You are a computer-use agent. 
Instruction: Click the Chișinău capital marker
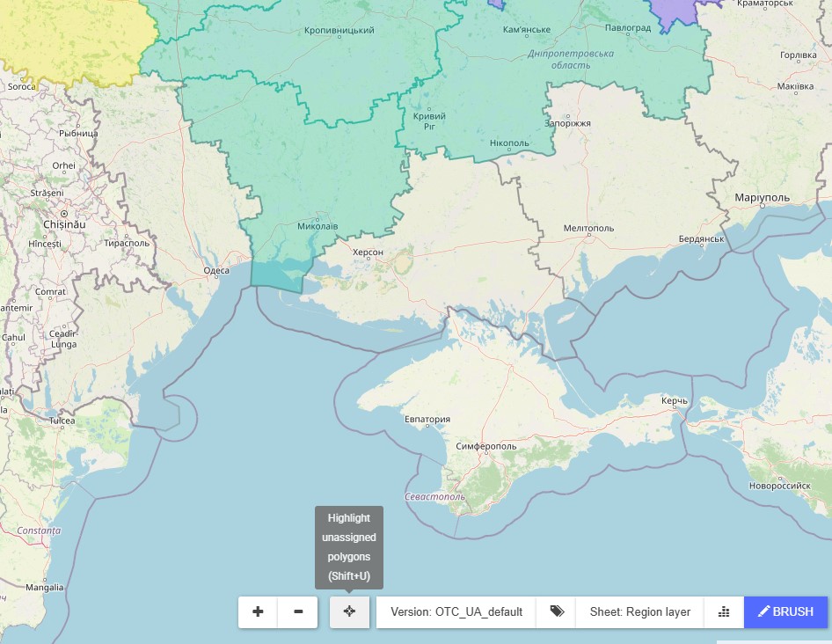coord(63,214)
